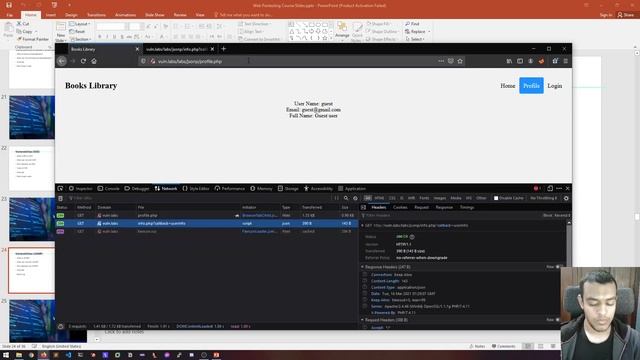Toggle Raw switch for Response Headers
This screenshot has width=640, height=360.
pos(558,267)
